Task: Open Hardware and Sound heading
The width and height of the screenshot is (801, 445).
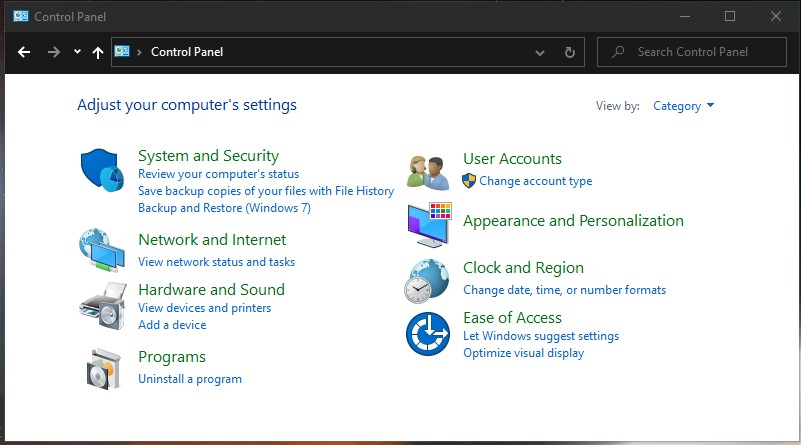Action: click(x=211, y=290)
